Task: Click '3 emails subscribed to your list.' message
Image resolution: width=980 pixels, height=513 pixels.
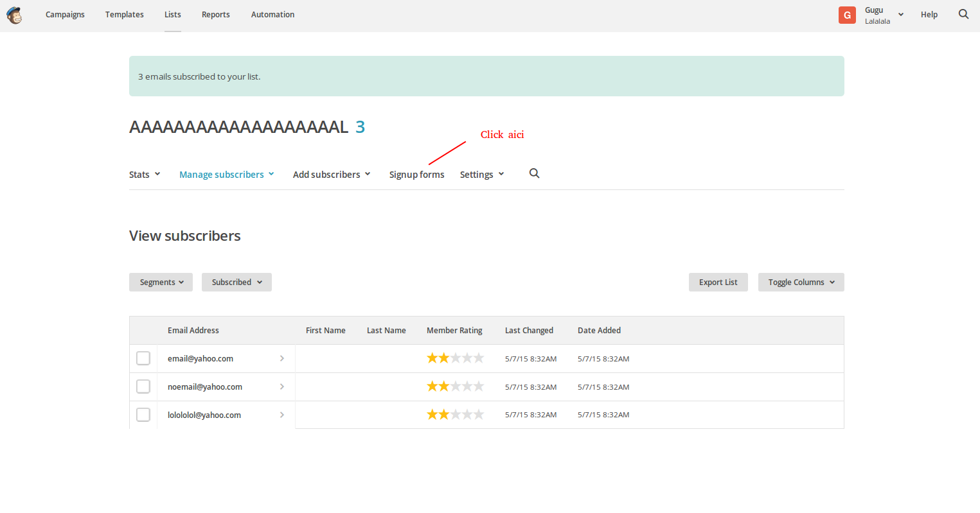Action: click(x=199, y=76)
